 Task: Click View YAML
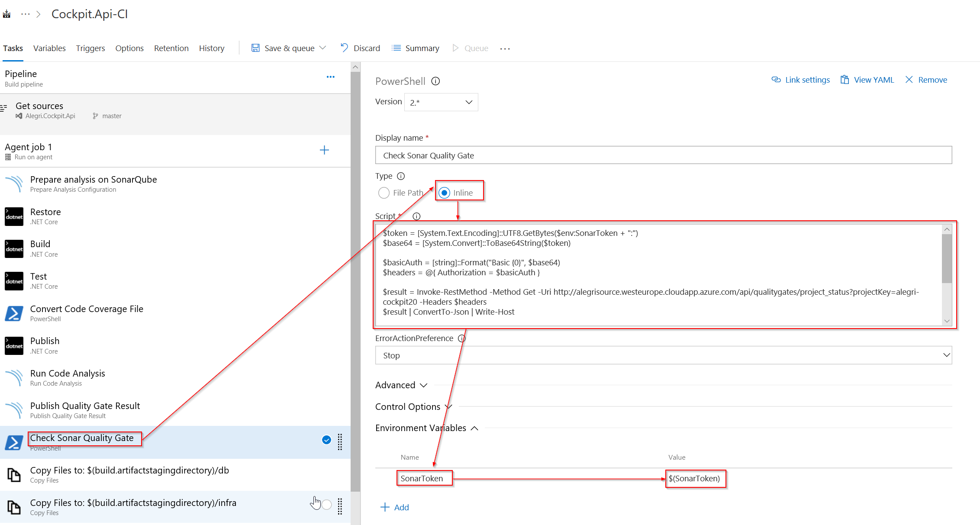(867, 80)
